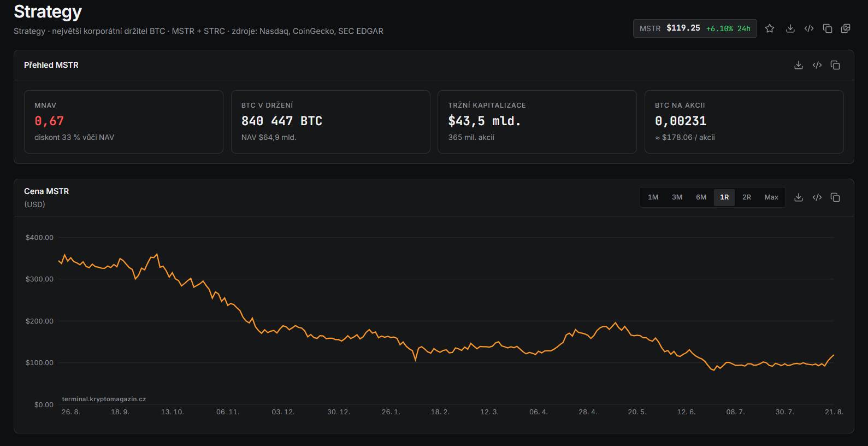
Task: Switch chart range to 3M
Action: point(677,197)
